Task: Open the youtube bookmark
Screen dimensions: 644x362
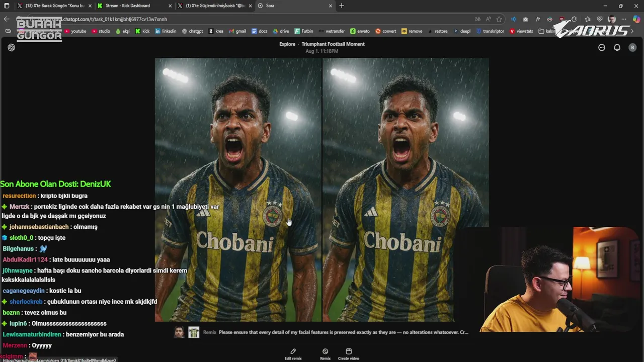Action: click(75, 31)
